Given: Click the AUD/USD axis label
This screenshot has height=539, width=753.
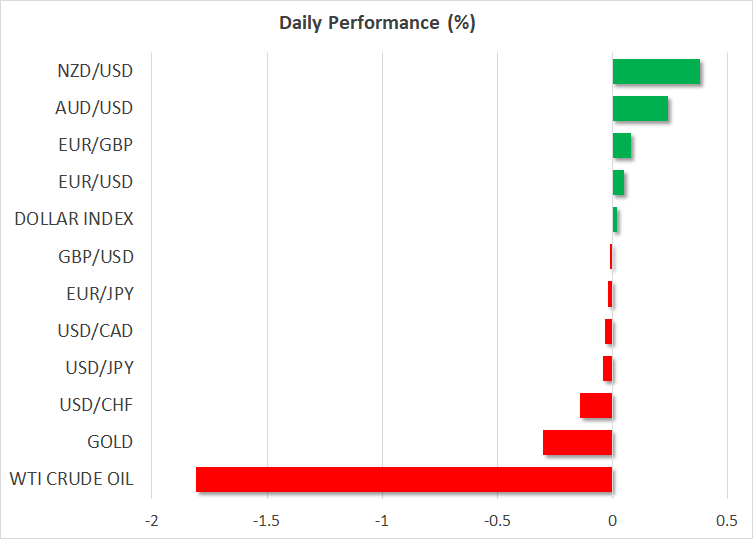Looking at the screenshot, I should click(x=97, y=108).
